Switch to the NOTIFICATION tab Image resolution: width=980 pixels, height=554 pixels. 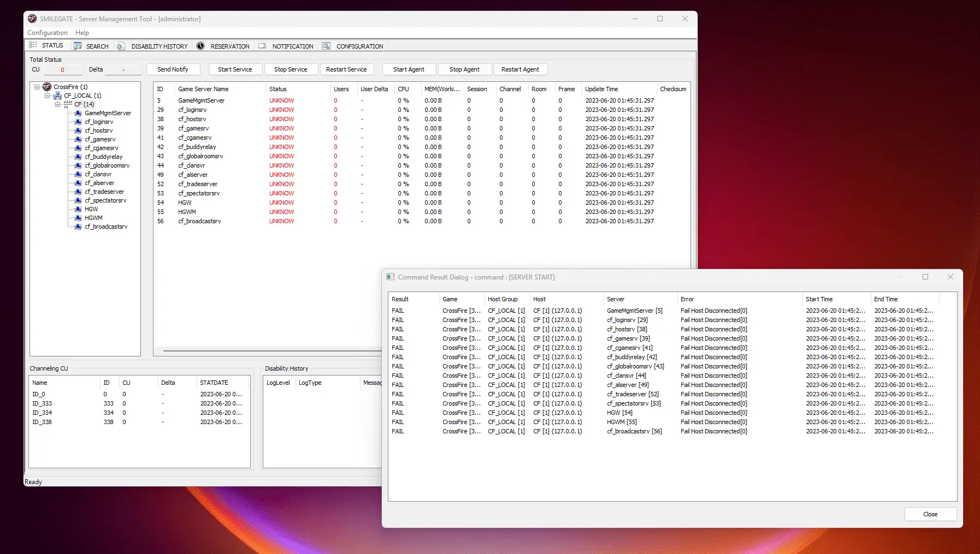(x=286, y=46)
